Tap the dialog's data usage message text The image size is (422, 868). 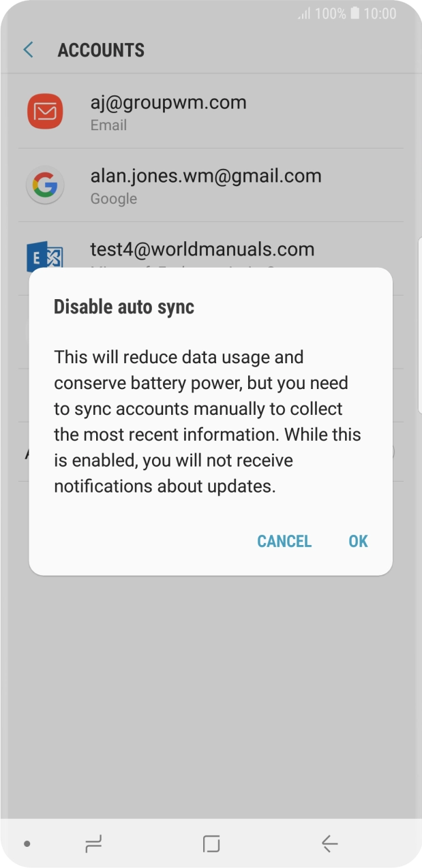(x=207, y=422)
